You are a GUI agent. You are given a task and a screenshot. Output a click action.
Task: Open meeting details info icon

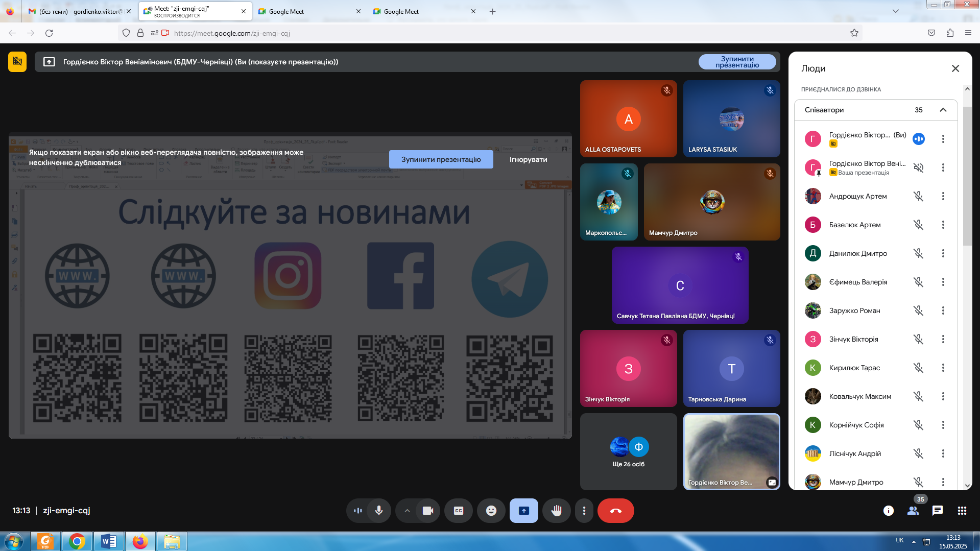tap(889, 511)
